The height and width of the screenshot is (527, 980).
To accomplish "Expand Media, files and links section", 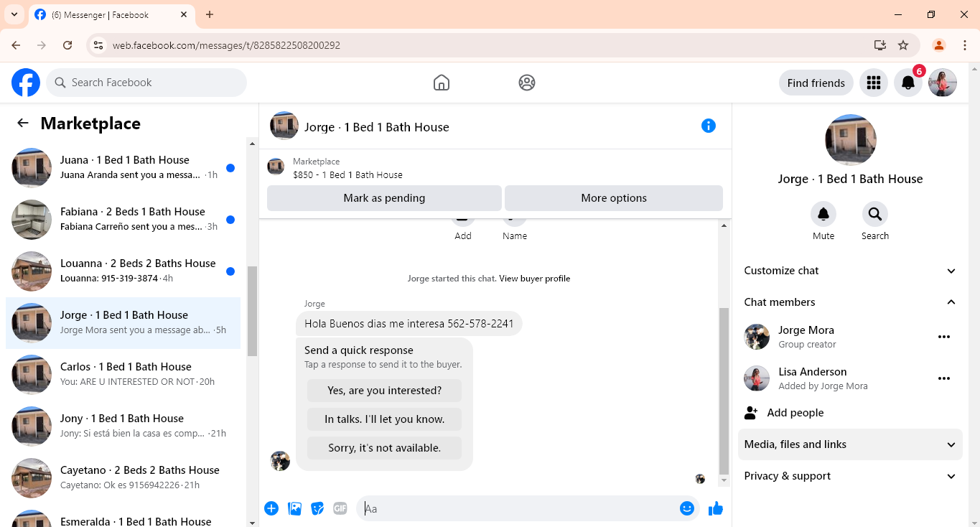I will pos(850,444).
